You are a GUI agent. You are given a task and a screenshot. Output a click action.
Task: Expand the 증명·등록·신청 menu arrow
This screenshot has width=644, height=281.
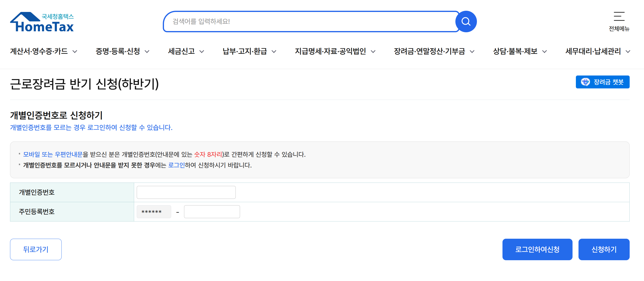(x=147, y=52)
